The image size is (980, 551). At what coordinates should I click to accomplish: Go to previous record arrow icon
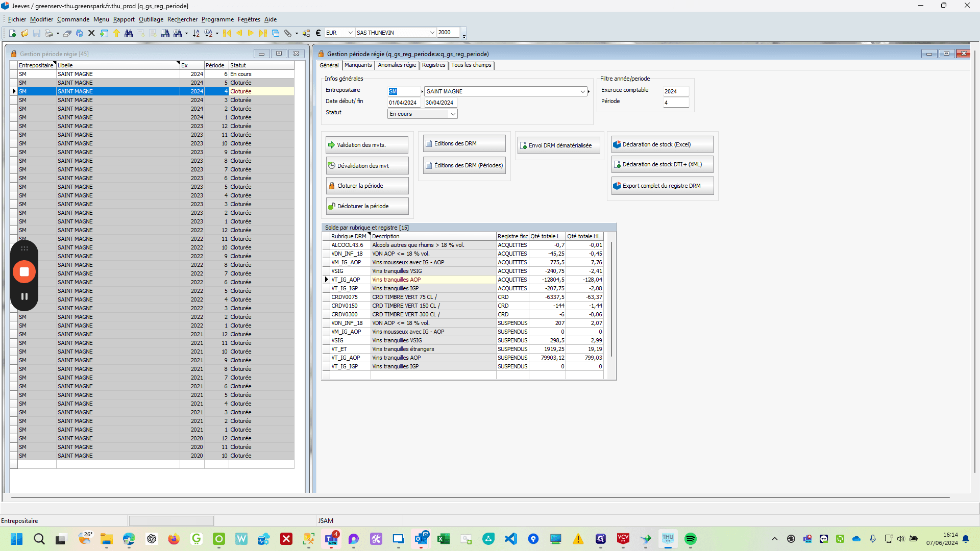(239, 33)
